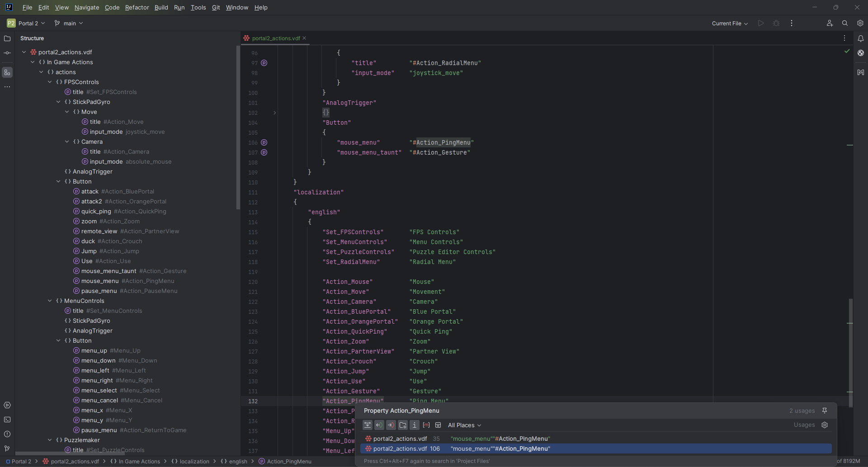868x467 pixels.
Task: Open IDE settings gear in title bar
Action: [x=860, y=23]
